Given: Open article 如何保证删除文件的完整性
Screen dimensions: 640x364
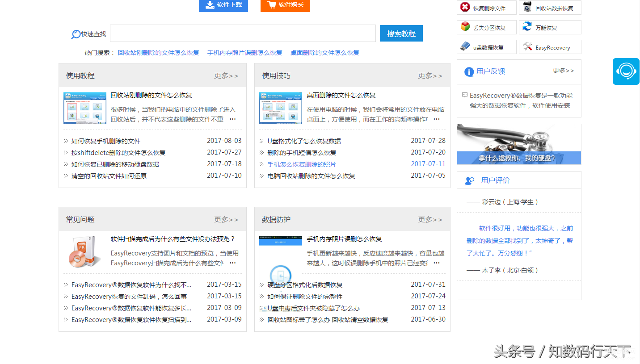Looking at the screenshot, I should [305, 297].
